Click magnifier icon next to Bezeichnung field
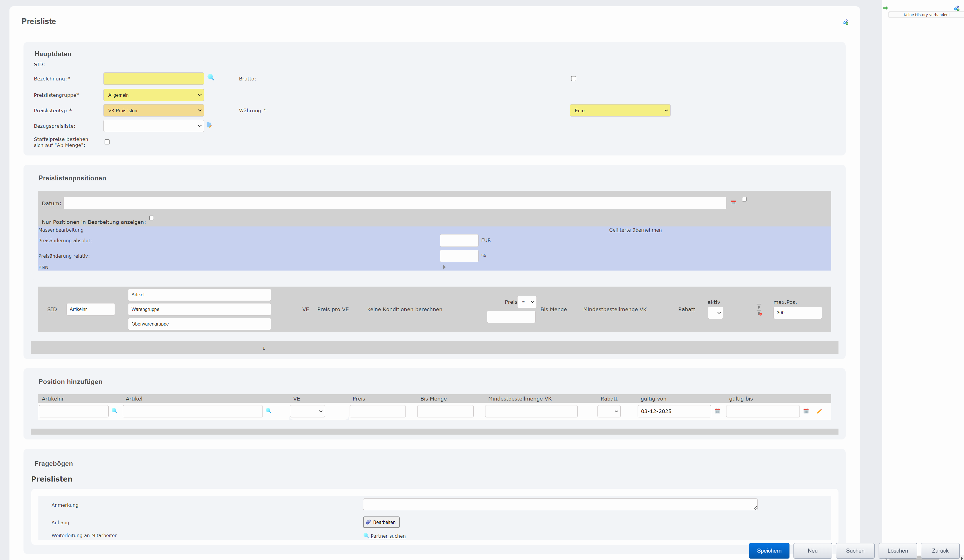This screenshot has height=560, width=964. [211, 78]
